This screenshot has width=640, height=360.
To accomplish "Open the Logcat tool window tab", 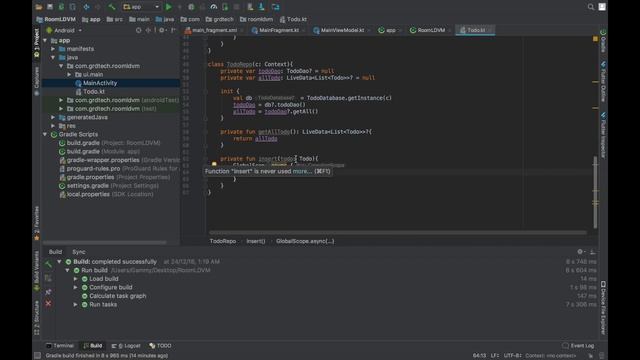I will point(126,346).
